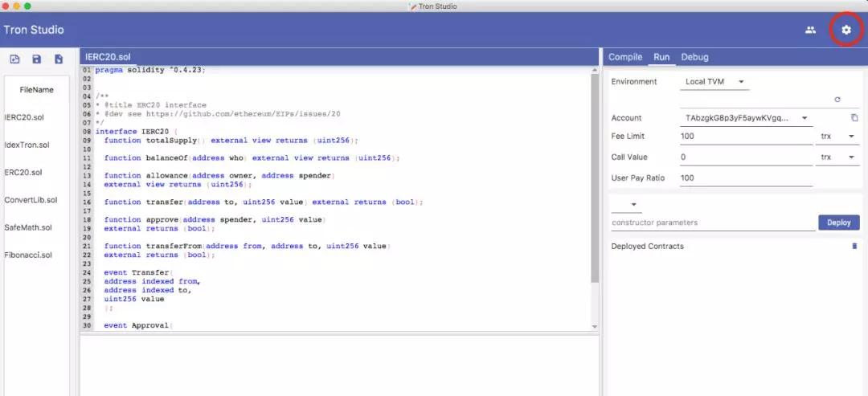This screenshot has height=396, width=868.
Task: Click the new file icon
Action: pos(15,59)
